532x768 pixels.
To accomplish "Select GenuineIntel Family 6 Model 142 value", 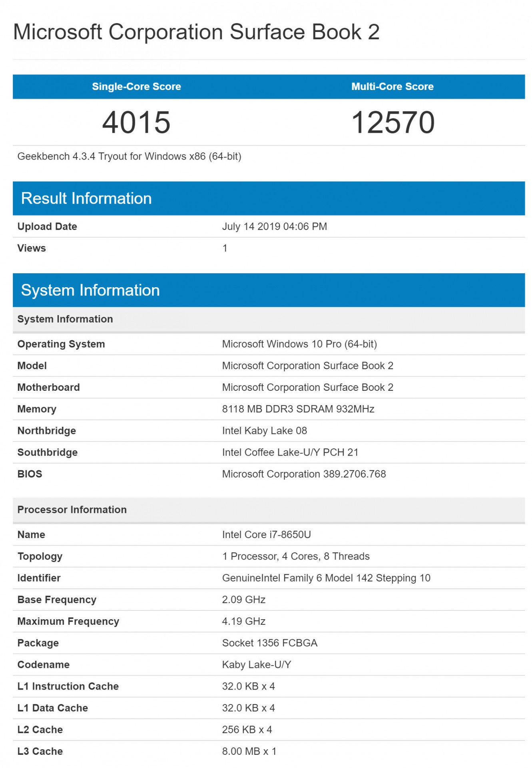I will click(326, 578).
